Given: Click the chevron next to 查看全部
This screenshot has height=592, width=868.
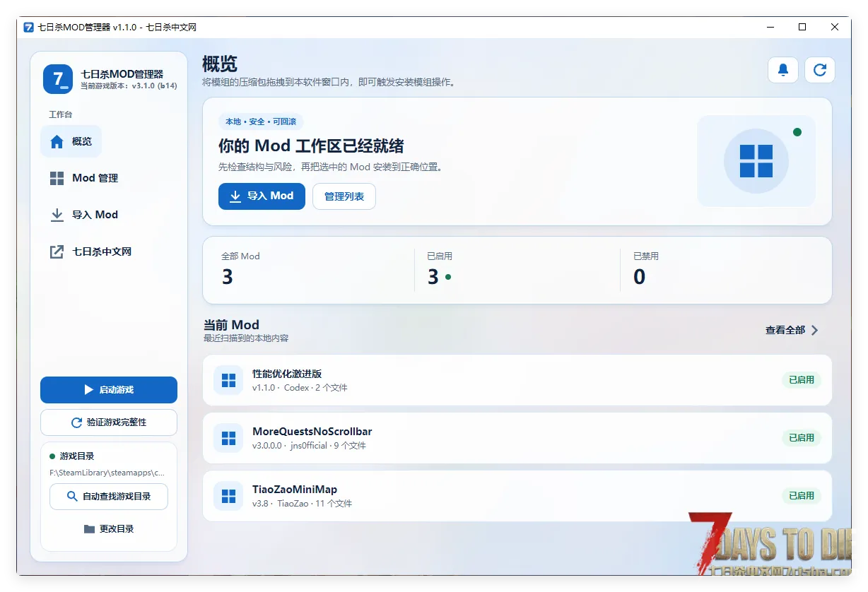Looking at the screenshot, I should click(814, 330).
